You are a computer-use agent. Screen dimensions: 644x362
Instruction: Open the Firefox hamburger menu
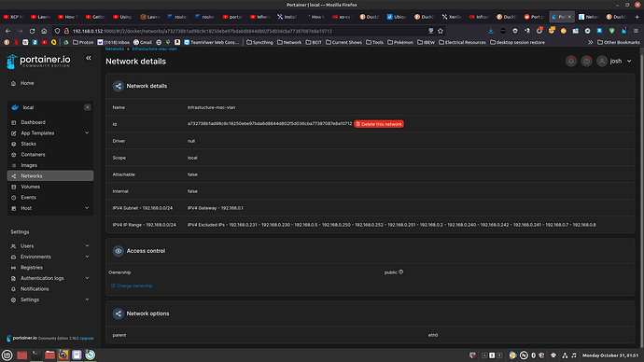(x=636, y=31)
